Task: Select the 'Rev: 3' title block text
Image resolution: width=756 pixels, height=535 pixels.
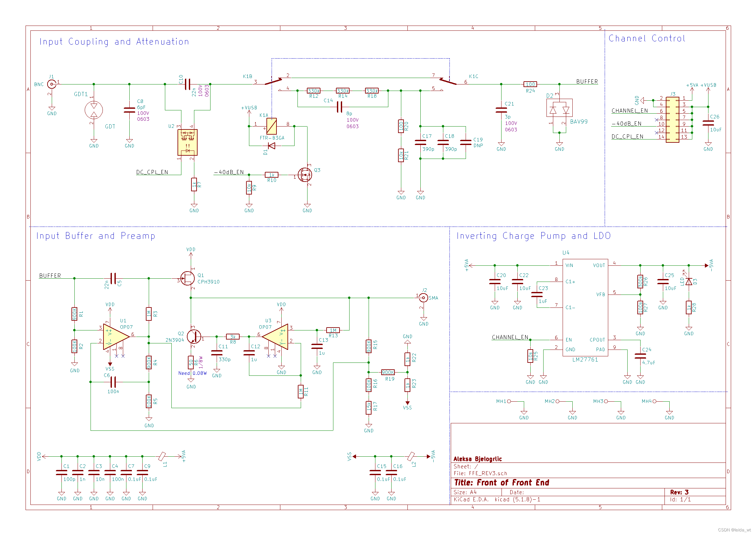Action: tap(679, 492)
